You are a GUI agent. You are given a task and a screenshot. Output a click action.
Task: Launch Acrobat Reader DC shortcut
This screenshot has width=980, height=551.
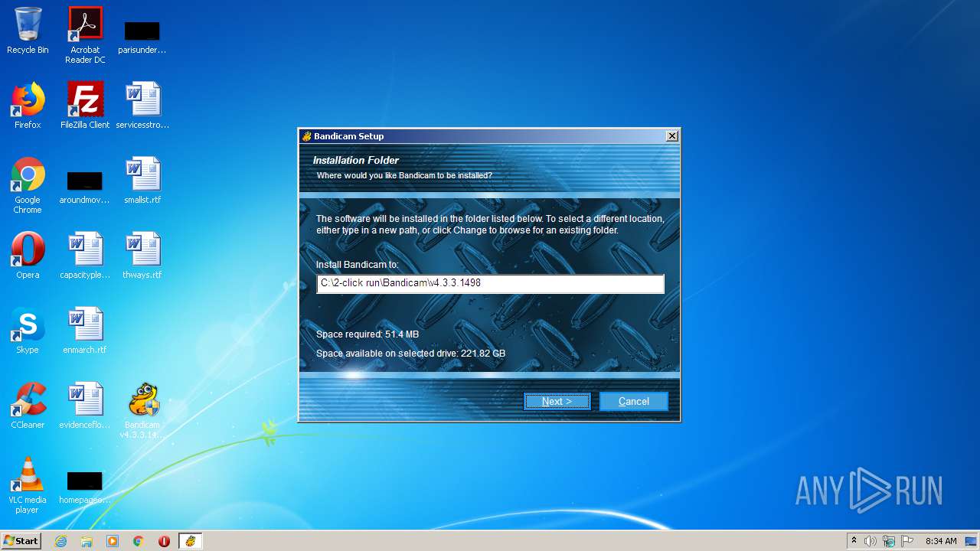pos(85,35)
